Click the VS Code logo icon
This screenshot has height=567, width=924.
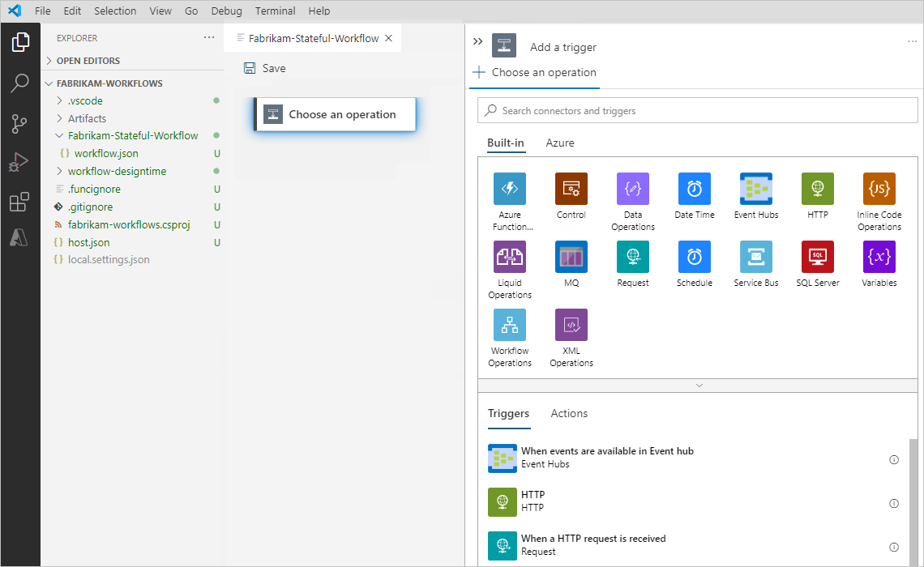click(15, 11)
